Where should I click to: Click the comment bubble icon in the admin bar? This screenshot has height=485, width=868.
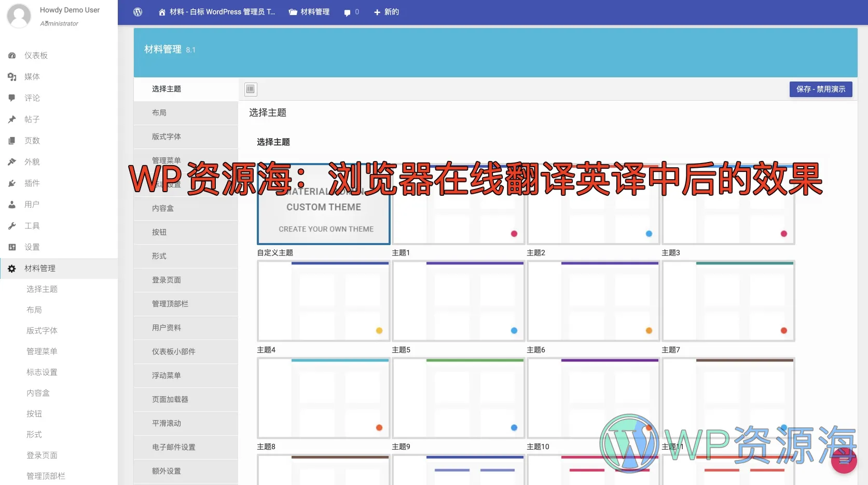[347, 12]
